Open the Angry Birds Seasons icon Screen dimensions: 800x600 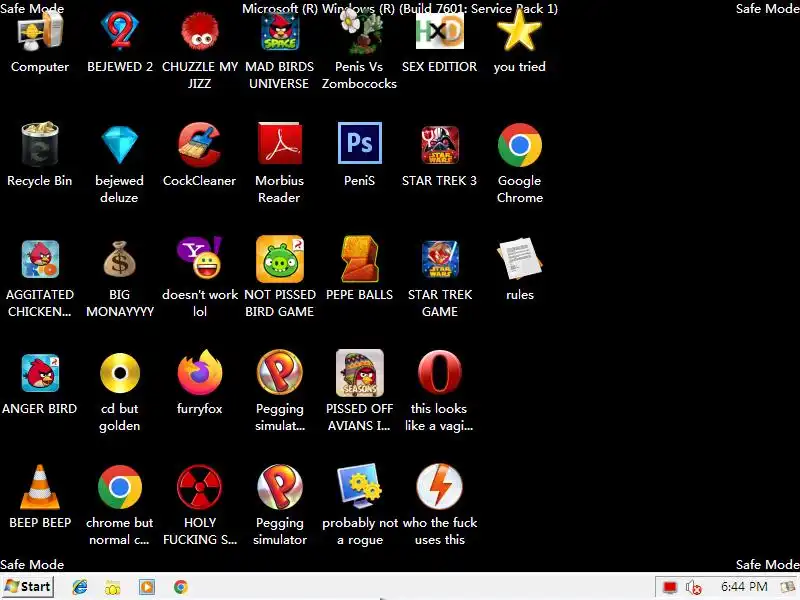pyautogui.click(x=360, y=373)
